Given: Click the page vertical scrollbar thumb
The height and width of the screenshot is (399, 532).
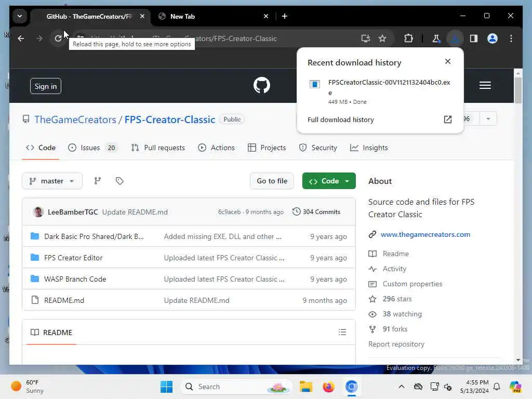Looking at the screenshot, I should tap(518, 90).
